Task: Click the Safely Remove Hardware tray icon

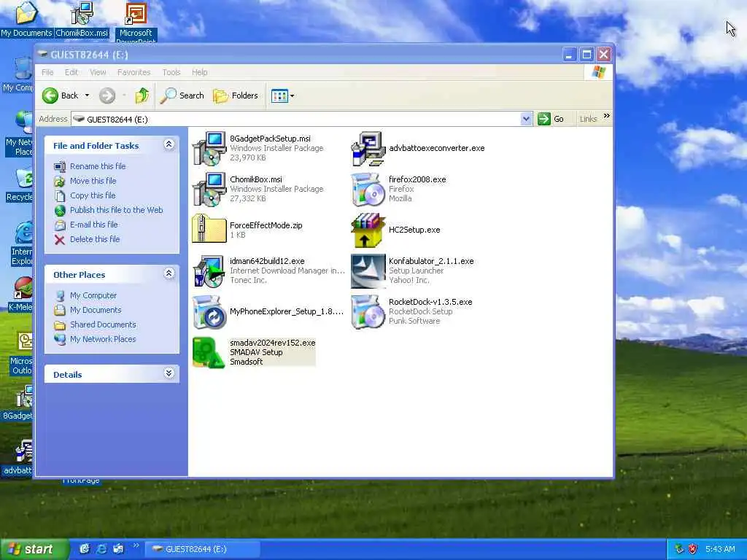Action: point(679,550)
